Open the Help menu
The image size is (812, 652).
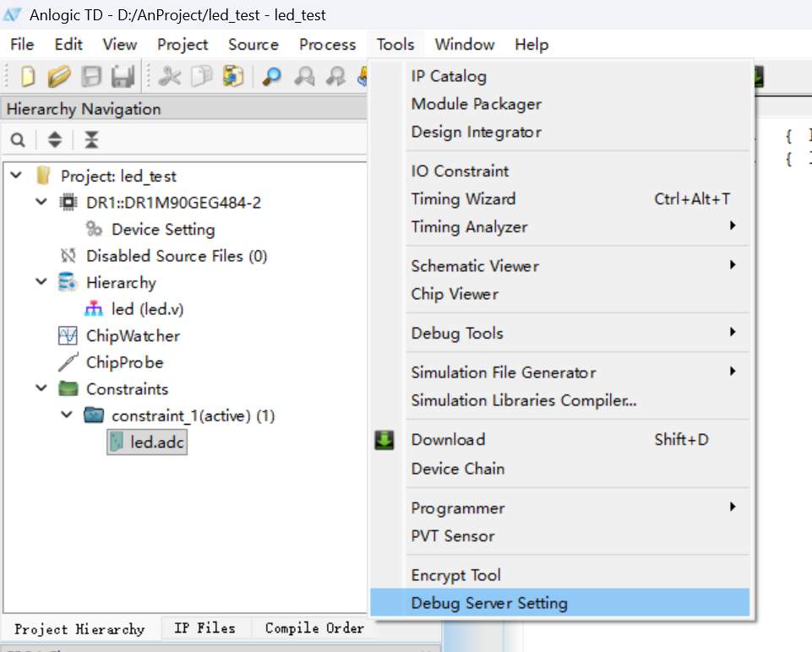531,45
